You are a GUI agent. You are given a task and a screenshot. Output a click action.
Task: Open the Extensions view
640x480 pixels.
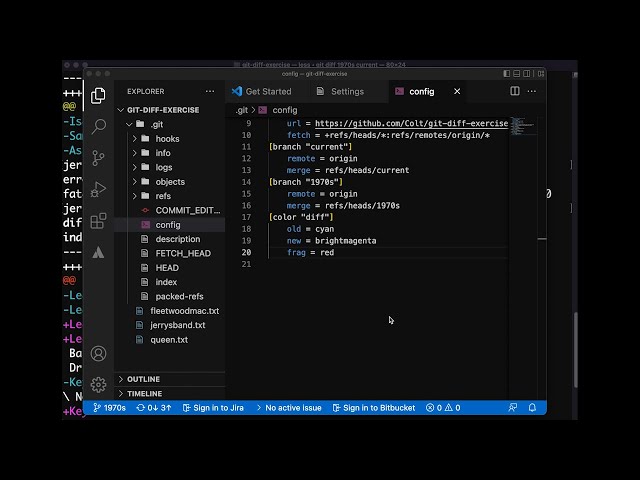[98, 221]
